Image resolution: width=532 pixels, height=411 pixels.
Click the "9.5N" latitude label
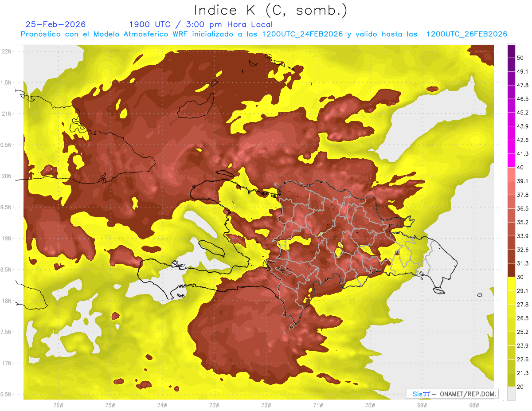[7, 207]
